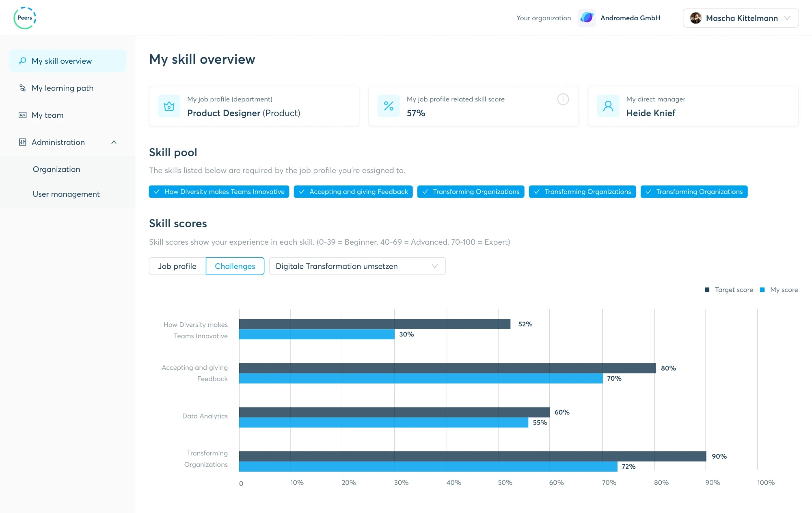Viewport: 812px width, 513px height.
Task: Click the Data Analytics chart label
Action: [205, 416]
